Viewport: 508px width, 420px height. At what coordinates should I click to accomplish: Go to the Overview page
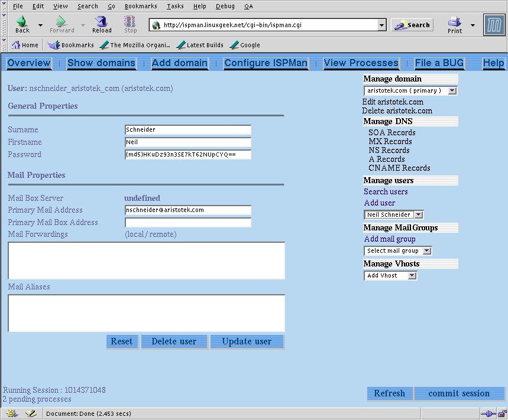[29, 63]
